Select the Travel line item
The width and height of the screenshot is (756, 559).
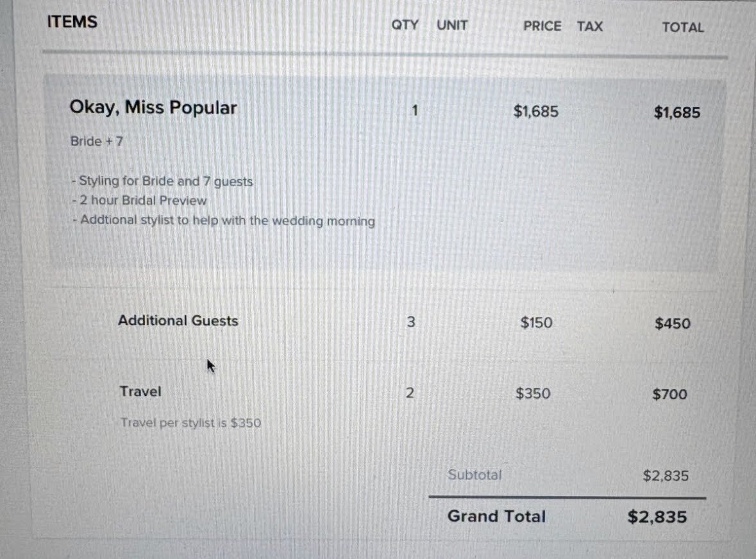coord(140,391)
